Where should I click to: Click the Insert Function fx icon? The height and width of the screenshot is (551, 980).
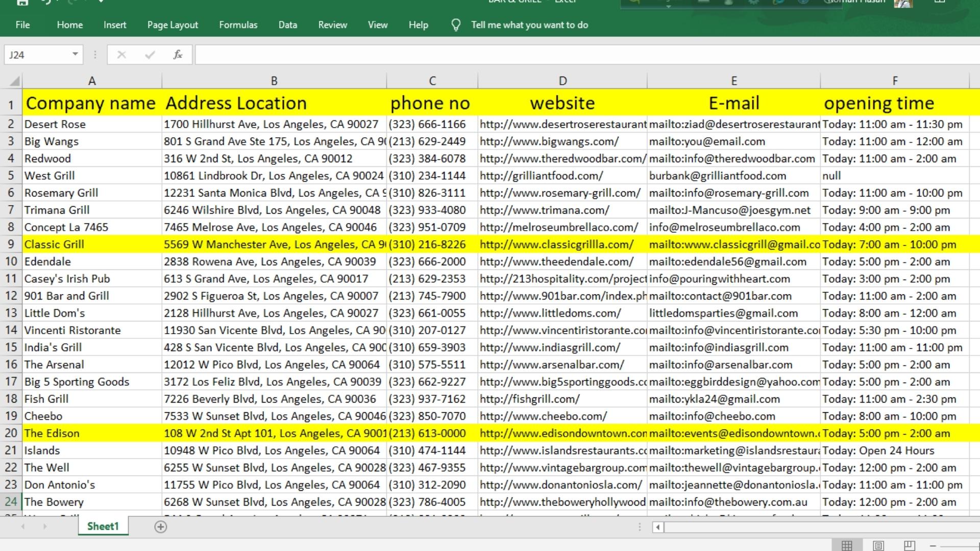tap(178, 55)
